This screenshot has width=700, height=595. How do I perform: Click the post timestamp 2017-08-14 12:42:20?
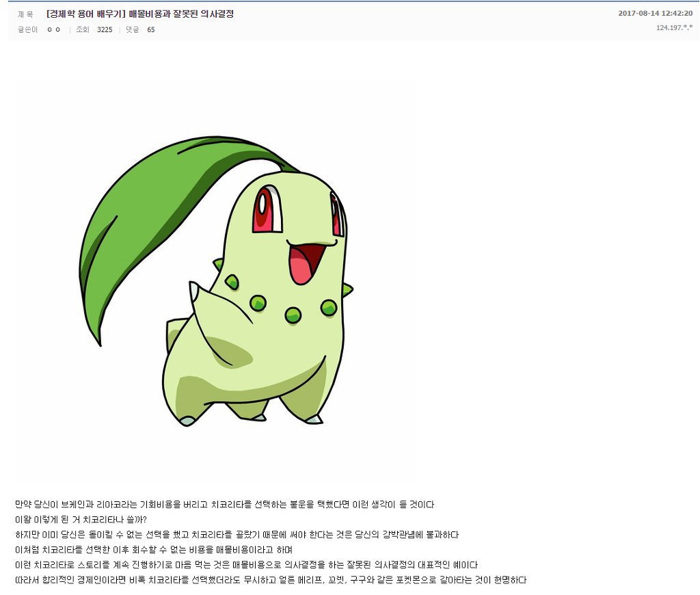tap(656, 14)
